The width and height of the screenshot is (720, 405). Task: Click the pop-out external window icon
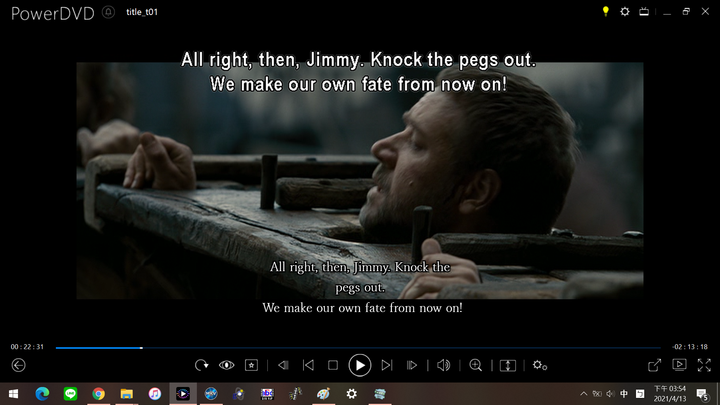654,365
